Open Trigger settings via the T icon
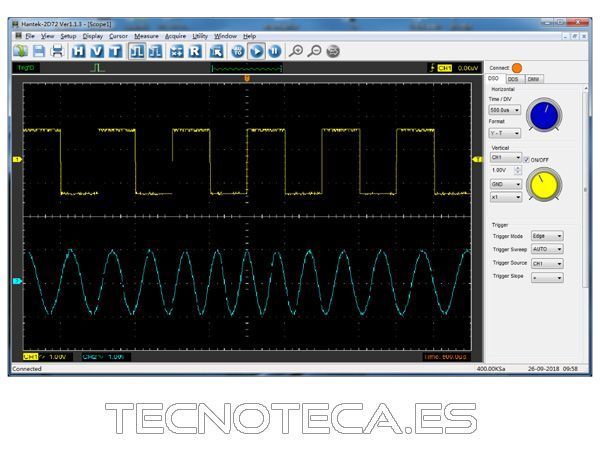600x472 pixels. [115, 51]
